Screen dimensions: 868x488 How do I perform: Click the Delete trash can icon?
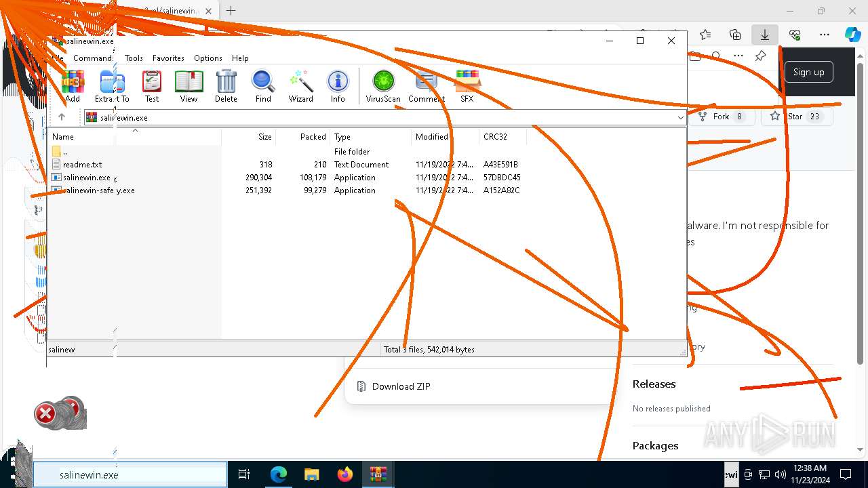pos(226,86)
